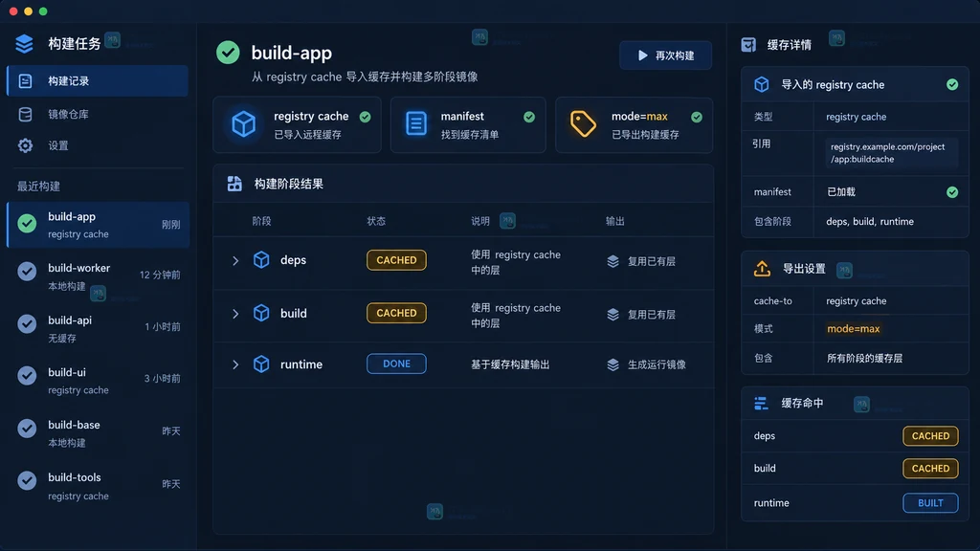Click the green check beside 导入的 registry cache
This screenshot has height=551, width=980.
pyautogui.click(x=952, y=84)
